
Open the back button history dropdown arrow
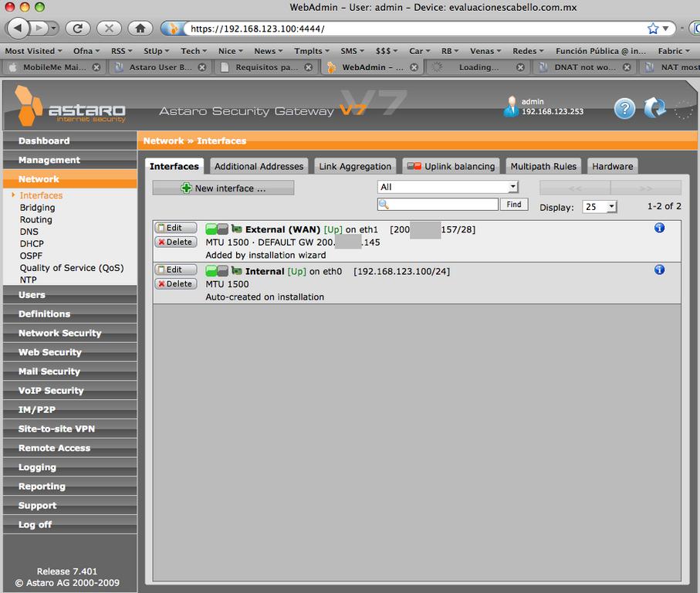click(53, 28)
